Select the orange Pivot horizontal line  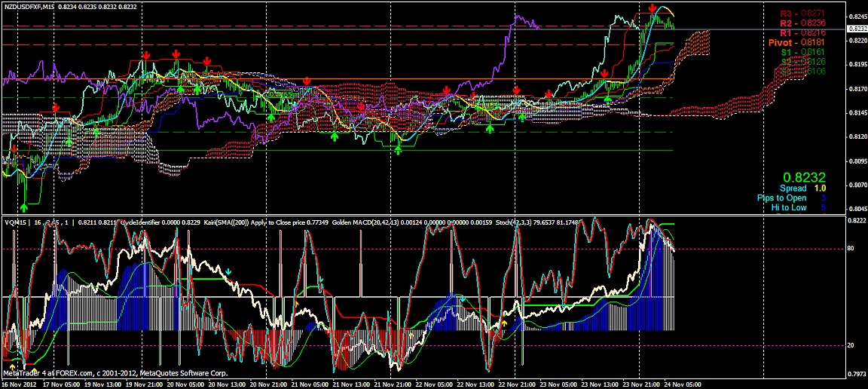[338, 78]
